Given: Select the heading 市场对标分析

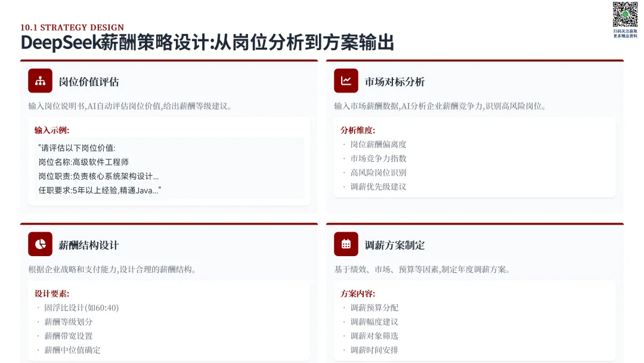Looking at the screenshot, I should tap(395, 82).
